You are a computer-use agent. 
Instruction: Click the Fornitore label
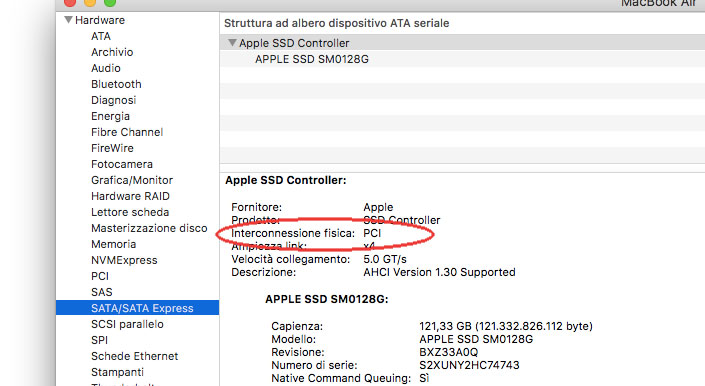256,207
